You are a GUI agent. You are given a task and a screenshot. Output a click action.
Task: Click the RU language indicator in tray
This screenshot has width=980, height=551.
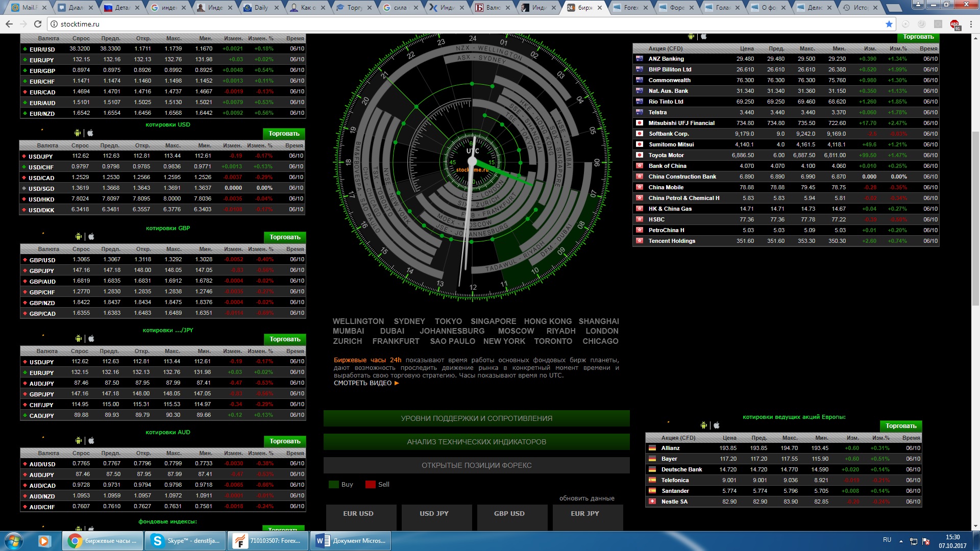click(x=887, y=540)
